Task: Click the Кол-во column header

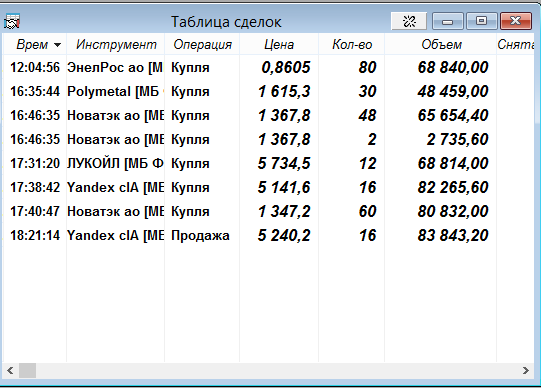Action: (352, 44)
